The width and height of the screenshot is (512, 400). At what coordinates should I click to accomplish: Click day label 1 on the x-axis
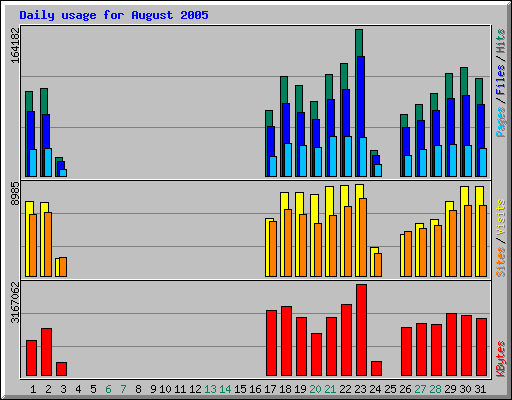(x=33, y=389)
